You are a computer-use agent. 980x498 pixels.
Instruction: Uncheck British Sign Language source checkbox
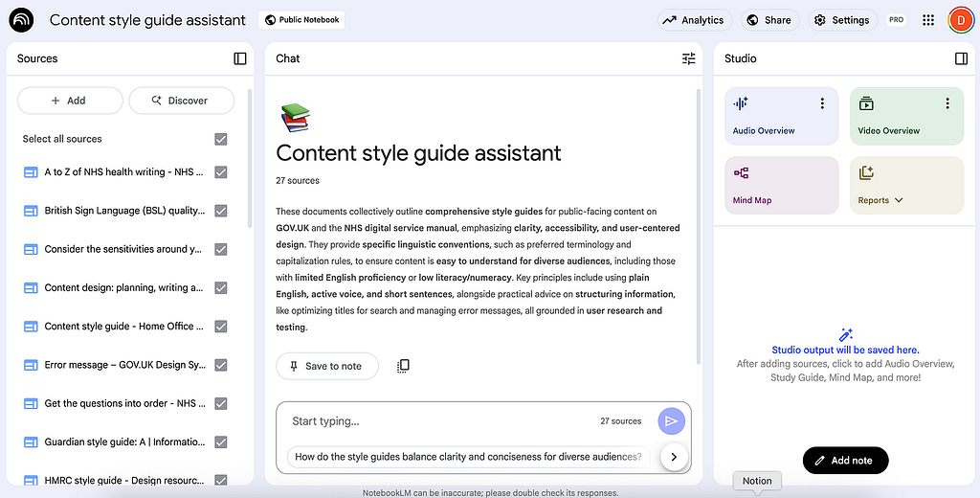click(x=221, y=211)
